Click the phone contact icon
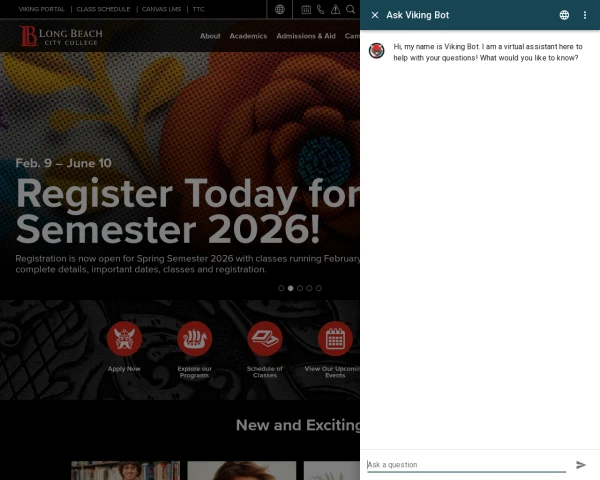Image resolution: width=600 pixels, height=480 pixels. [x=321, y=9]
